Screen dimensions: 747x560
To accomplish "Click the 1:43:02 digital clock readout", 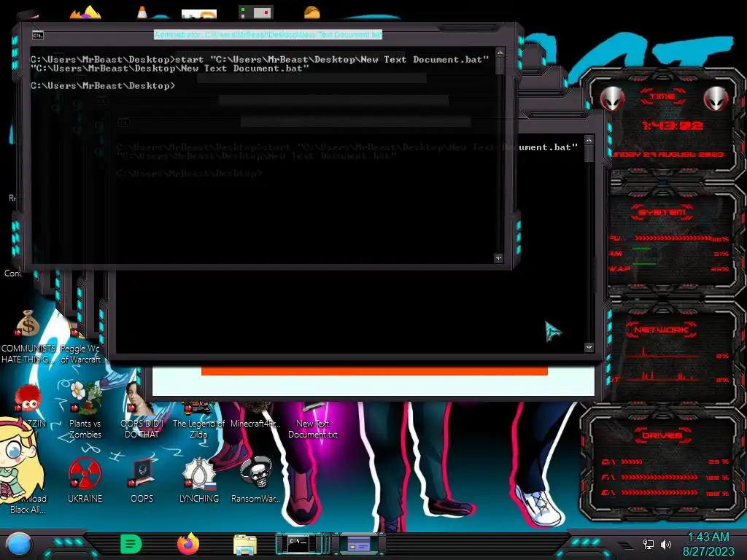I will (672, 125).
